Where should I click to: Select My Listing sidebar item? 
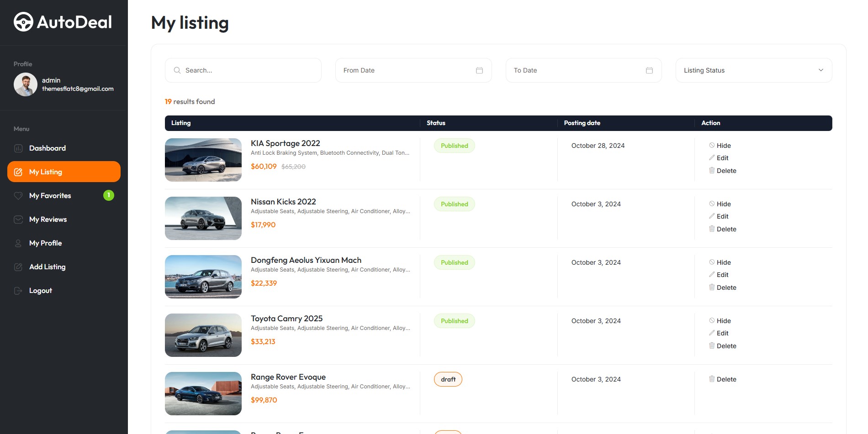[x=64, y=172]
